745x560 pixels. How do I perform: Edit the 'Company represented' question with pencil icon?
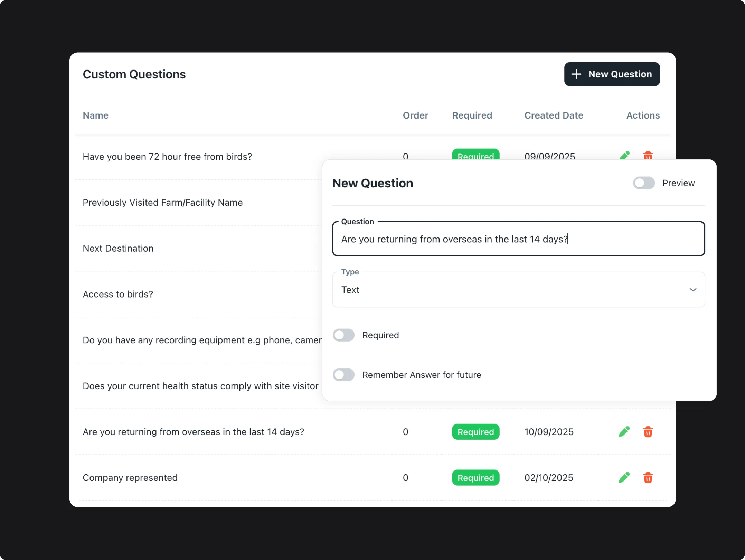[x=624, y=477]
